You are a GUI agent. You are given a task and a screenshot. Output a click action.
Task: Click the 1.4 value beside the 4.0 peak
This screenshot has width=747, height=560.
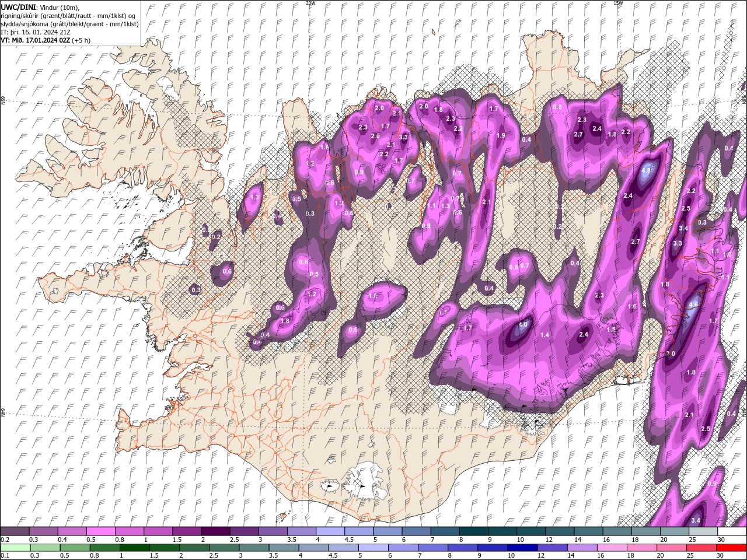coord(545,335)
